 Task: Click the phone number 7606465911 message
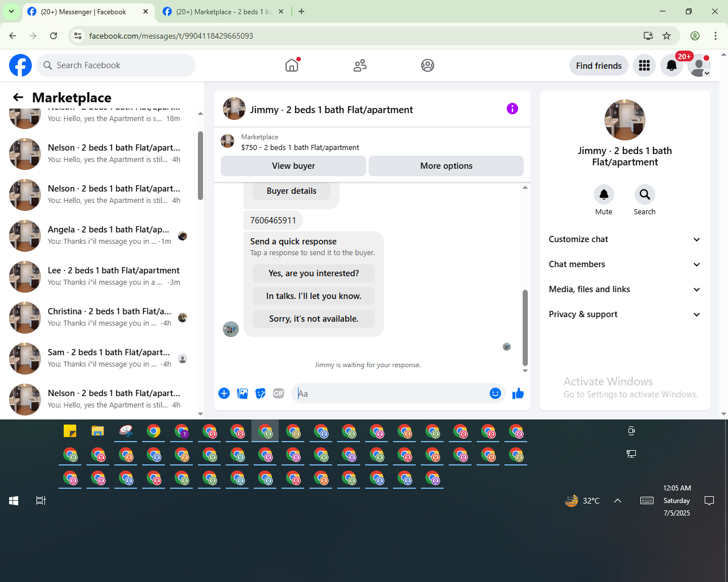pyautogui.click(x=273, y=221)
